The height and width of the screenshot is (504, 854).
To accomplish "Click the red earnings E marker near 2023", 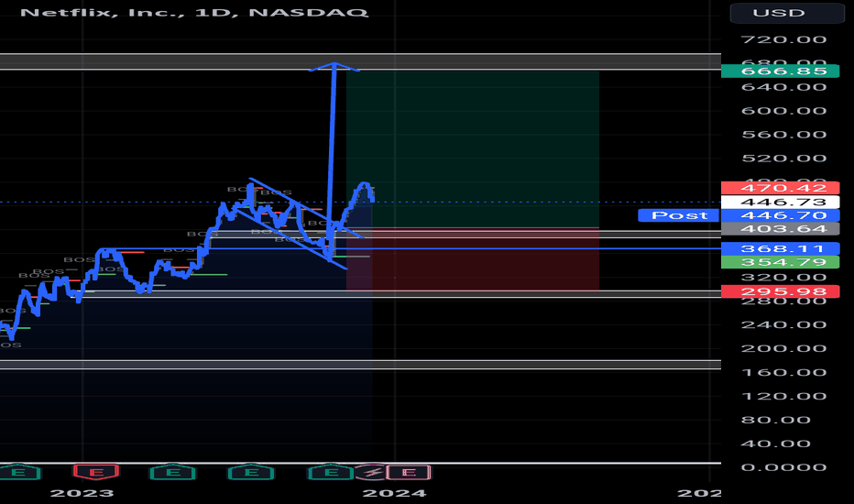I will click(x=96, y=473).
